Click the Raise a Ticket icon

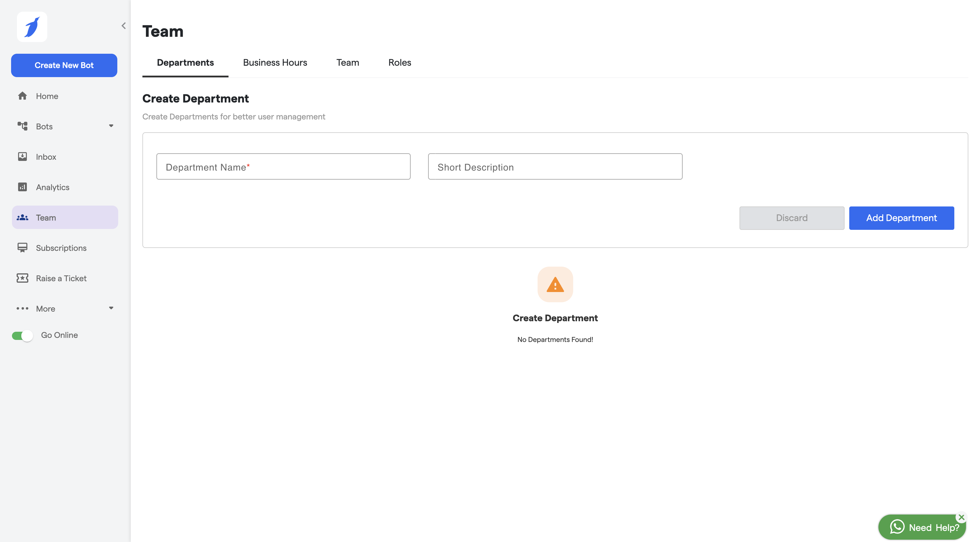pos(22,278)
